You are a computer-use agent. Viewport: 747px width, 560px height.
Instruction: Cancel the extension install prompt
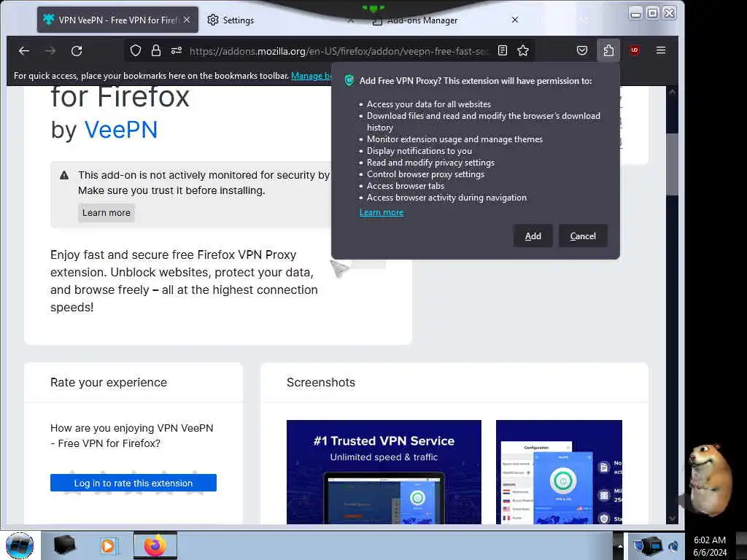pyautogui.click(x=583, y=236)
